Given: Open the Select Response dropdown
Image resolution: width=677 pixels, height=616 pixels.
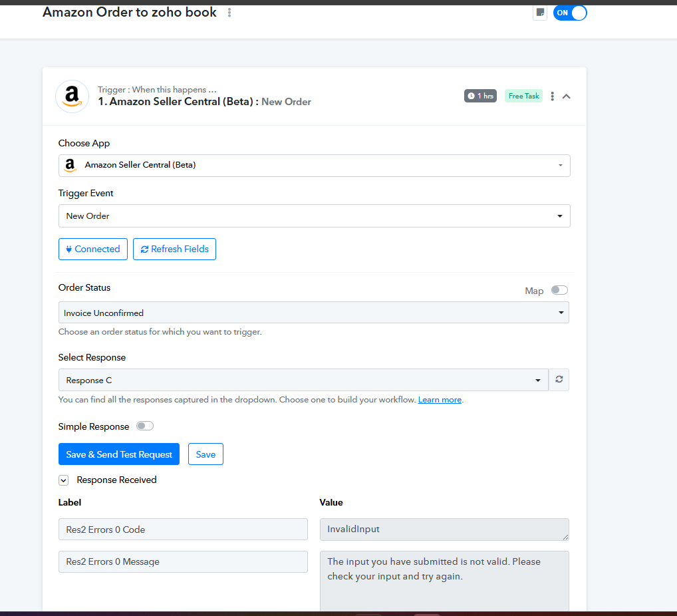Looking at the screenshot, I should (x=303, y=381).
